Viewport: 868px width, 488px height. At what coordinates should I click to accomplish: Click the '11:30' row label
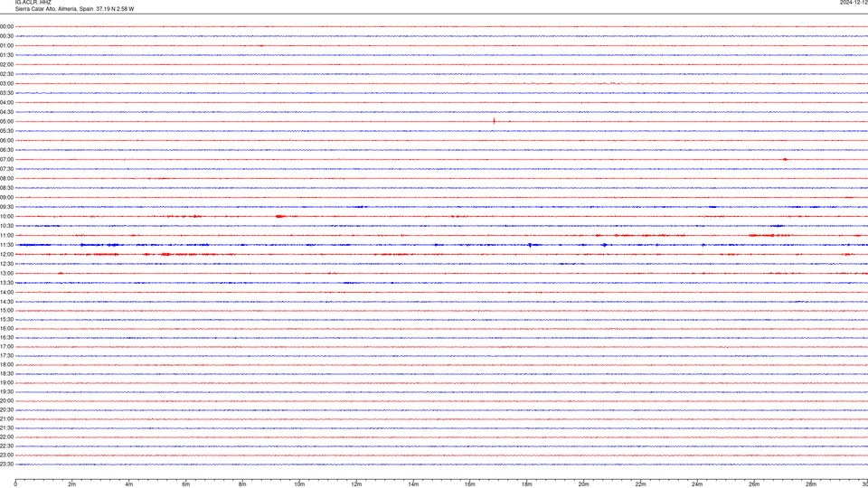[x=6, y=245]
